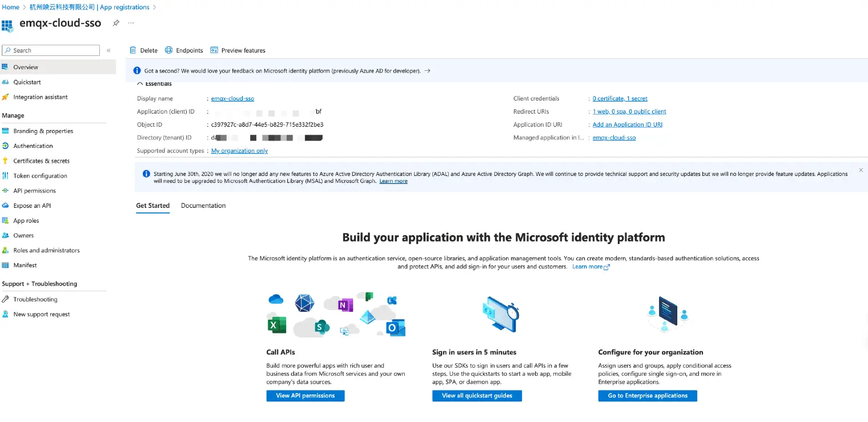The image size is (868, 422).
Task: Collapse the sidebar with double chevron
Action: pos(108,50)
